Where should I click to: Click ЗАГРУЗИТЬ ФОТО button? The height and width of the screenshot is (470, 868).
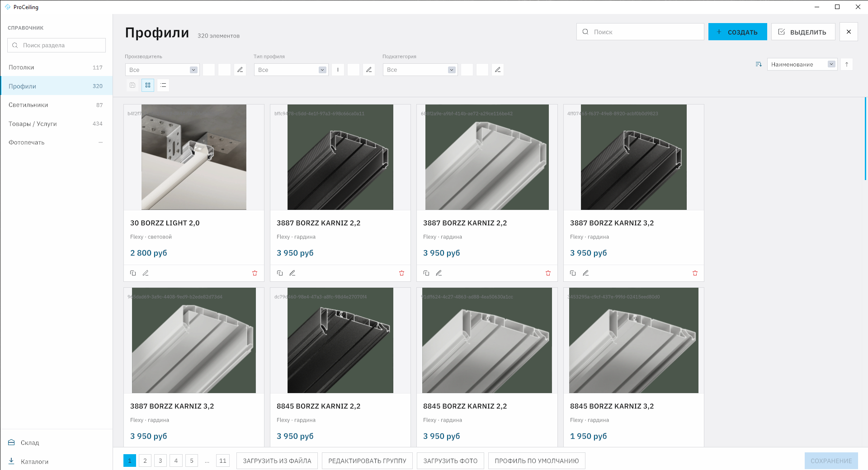tap(450, 461)
